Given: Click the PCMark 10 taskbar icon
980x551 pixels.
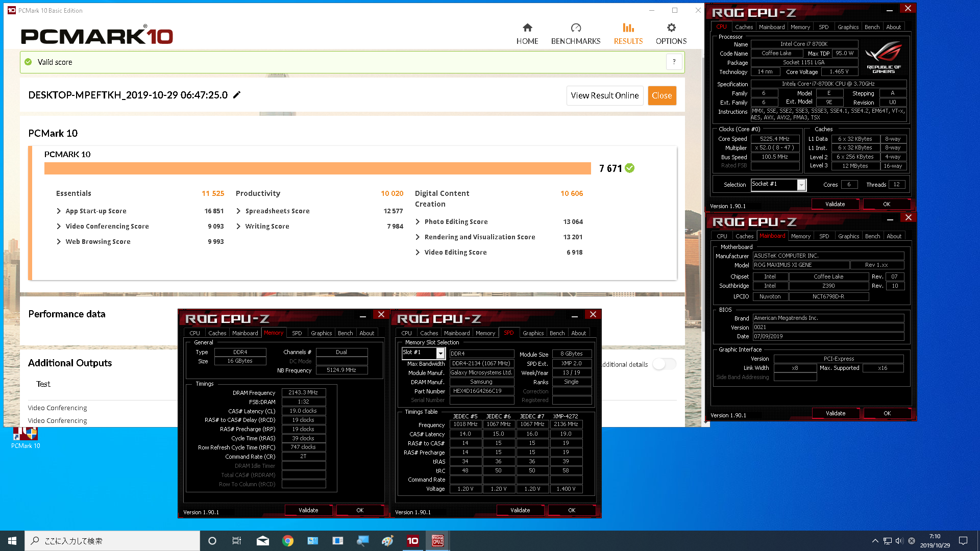Looking at the screenshot, I should (x=412, y=541).
